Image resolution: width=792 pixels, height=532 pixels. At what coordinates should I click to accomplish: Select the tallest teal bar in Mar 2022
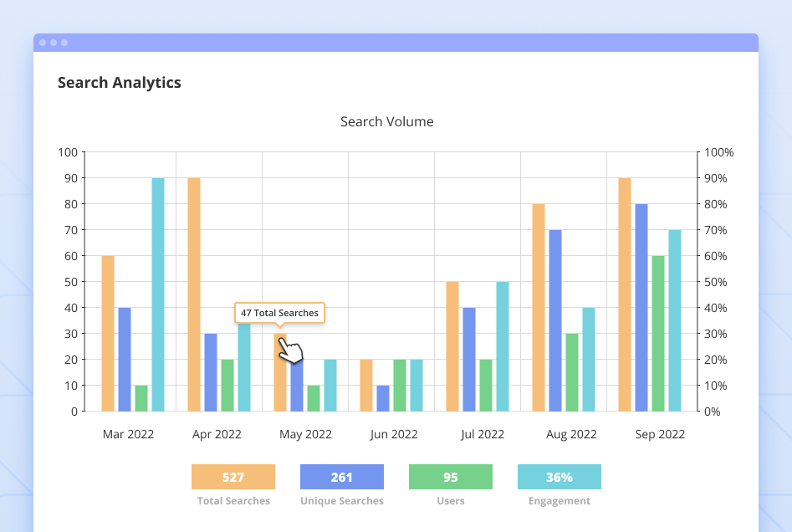tap(157, 293)
